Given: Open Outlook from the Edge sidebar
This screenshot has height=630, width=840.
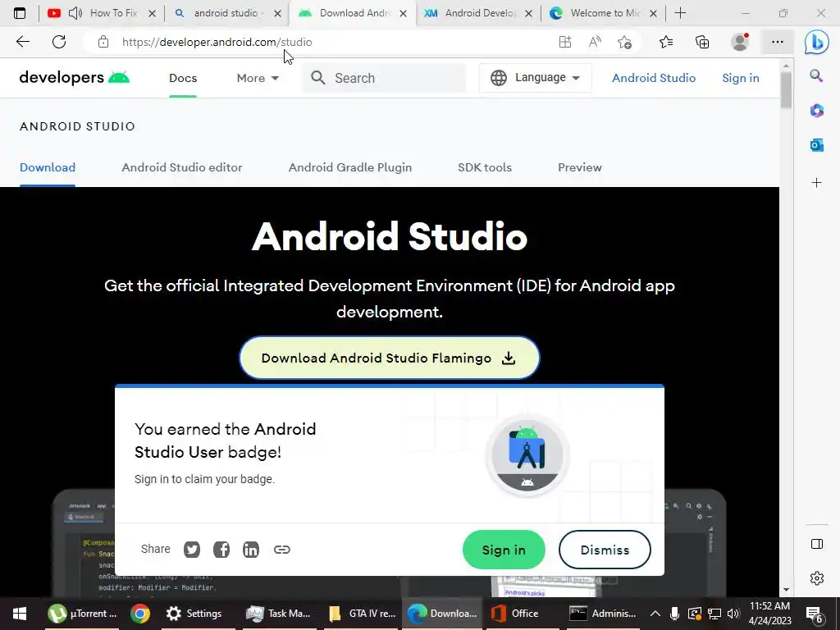Looking at the screenshot, I should [816, 144].
